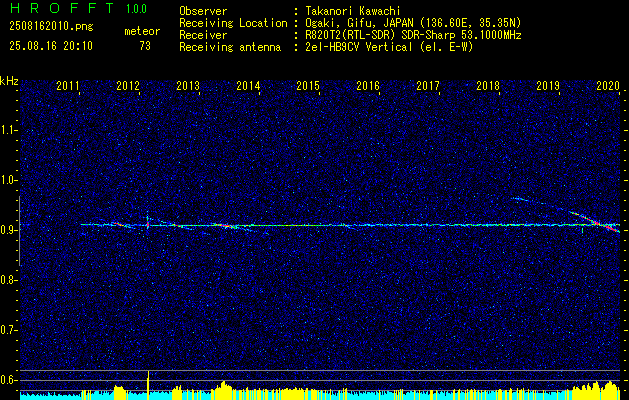Click the version number 1.0.0
This screenshot has height=400, width=629.
pyautogui.click(x=136, y=9)
